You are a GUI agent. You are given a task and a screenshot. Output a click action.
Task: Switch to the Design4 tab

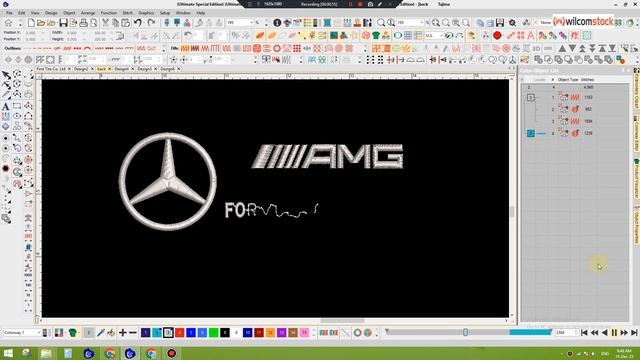click(x=121, y=69)
